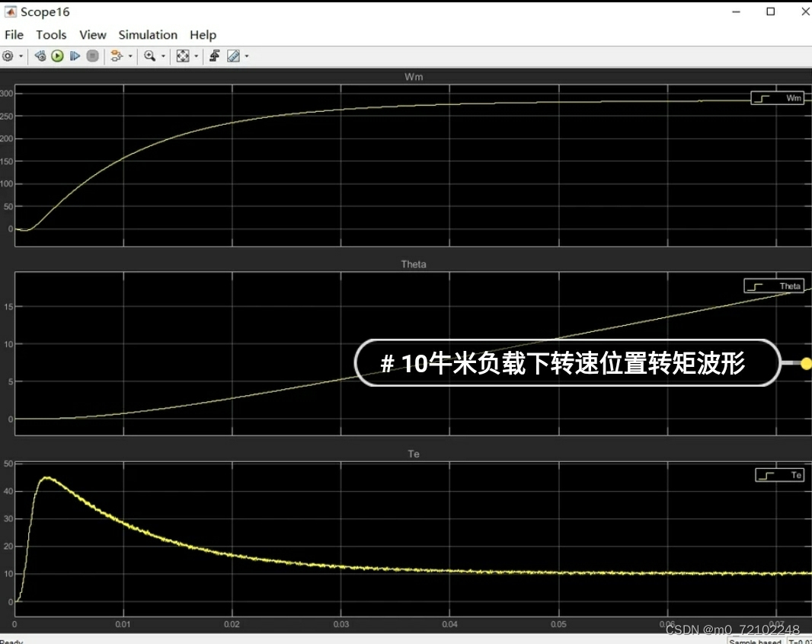Minimize the Scope16 window
812x644 pixels.
click(x=736, y=11)
